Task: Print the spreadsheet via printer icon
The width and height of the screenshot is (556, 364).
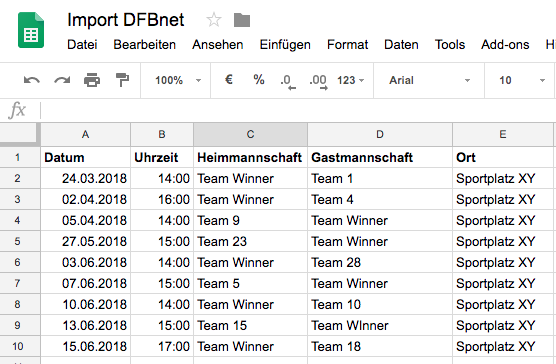Action: [92, 80]
